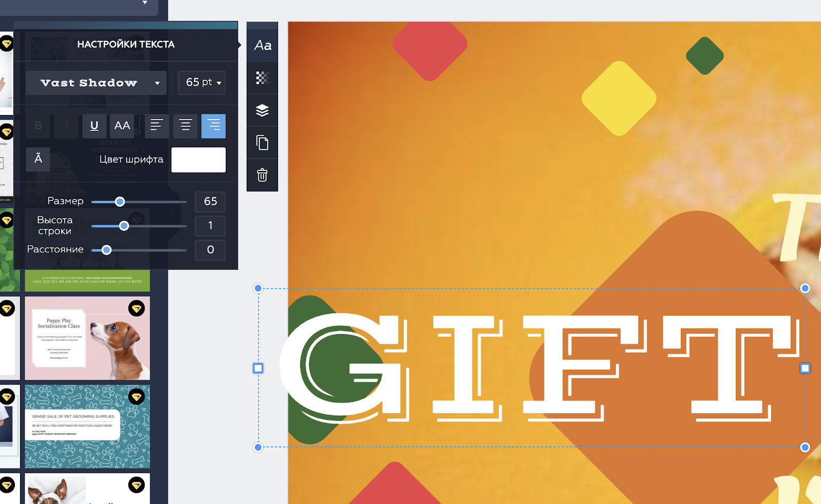Open the 65 pt font size dropdown
This screenshot has width=821, height=504.
(202, 83)
